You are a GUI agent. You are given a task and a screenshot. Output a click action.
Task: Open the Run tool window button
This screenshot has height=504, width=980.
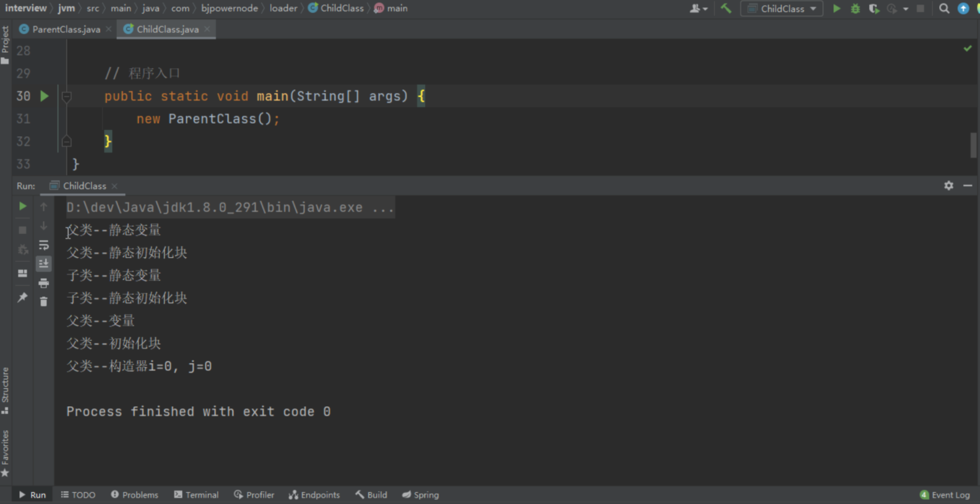(32, 495)
